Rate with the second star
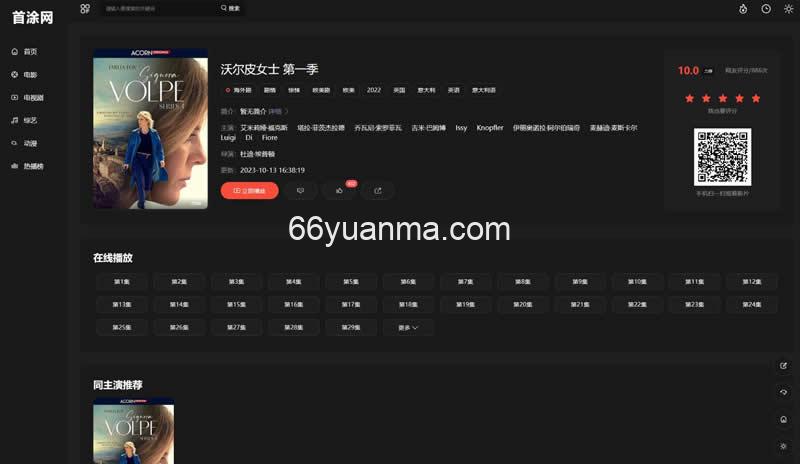 point(706,98)
